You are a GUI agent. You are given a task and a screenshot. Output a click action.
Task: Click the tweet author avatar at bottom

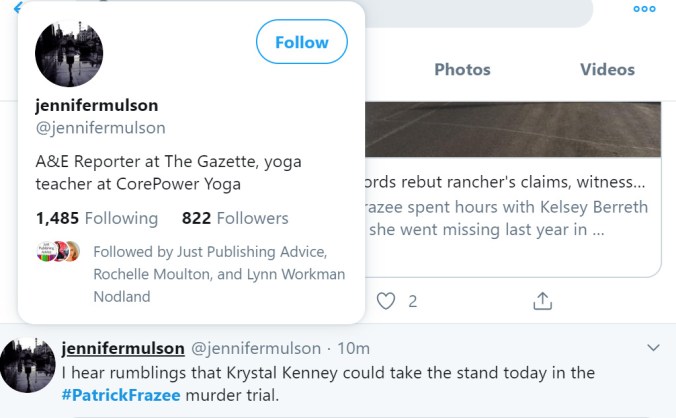(26, 364)
